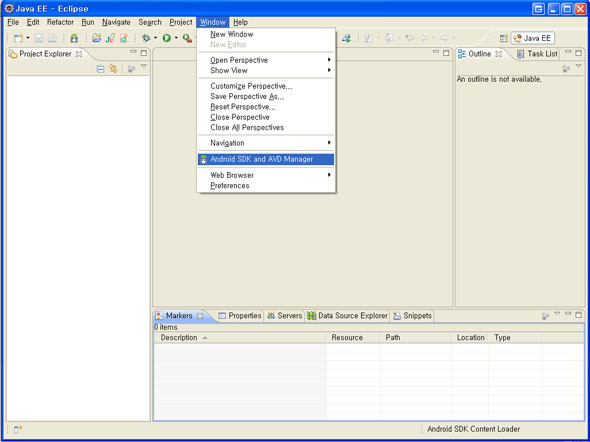Open Android SDK manager from toolbar icon

(x=74, y=38)
